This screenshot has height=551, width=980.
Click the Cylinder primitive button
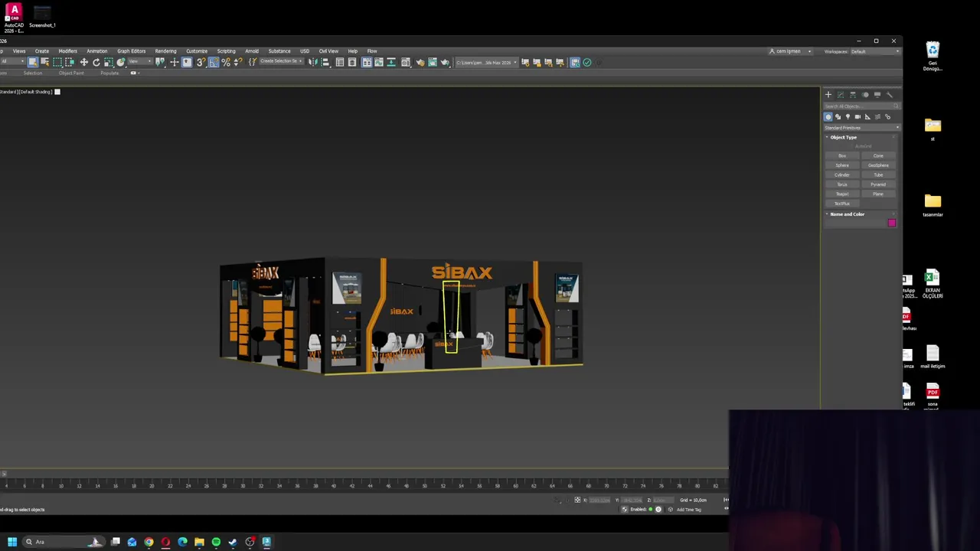842,175
